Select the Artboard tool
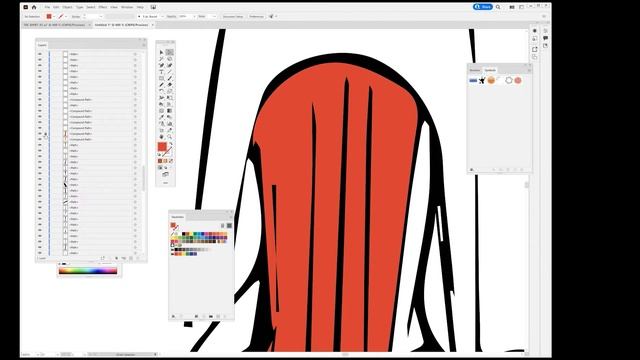 [162, 130]
